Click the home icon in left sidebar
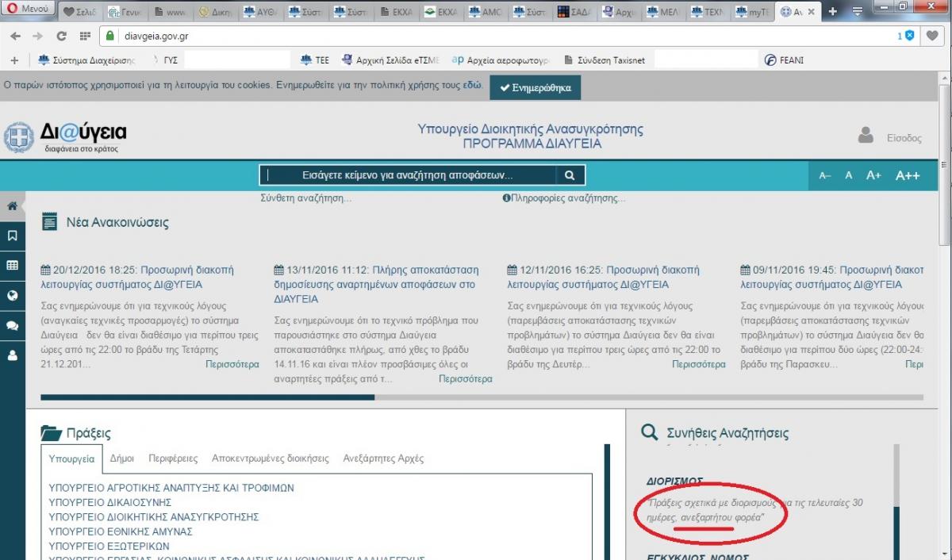 pyautogui.click(x=12, y=206)
